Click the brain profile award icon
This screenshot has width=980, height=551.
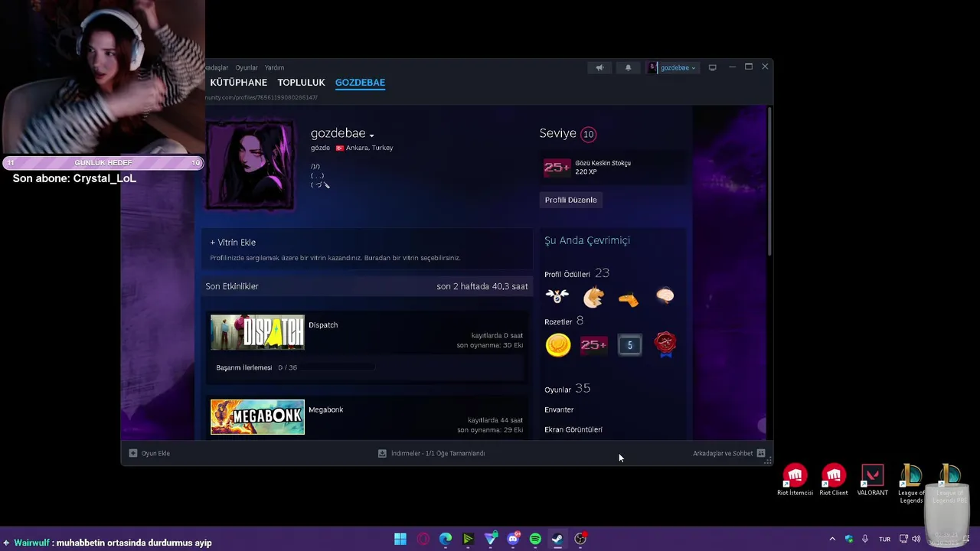coord(665,295)
